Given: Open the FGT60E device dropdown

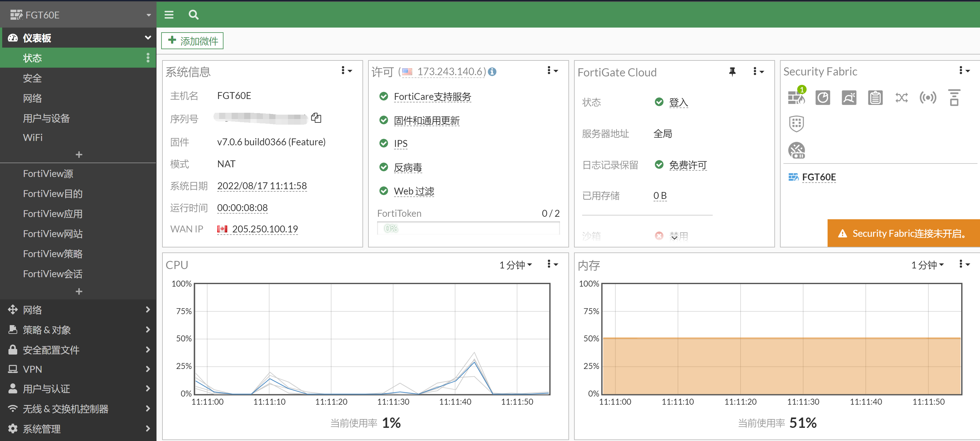Looking at the screenshot, I should click(149, 15).
